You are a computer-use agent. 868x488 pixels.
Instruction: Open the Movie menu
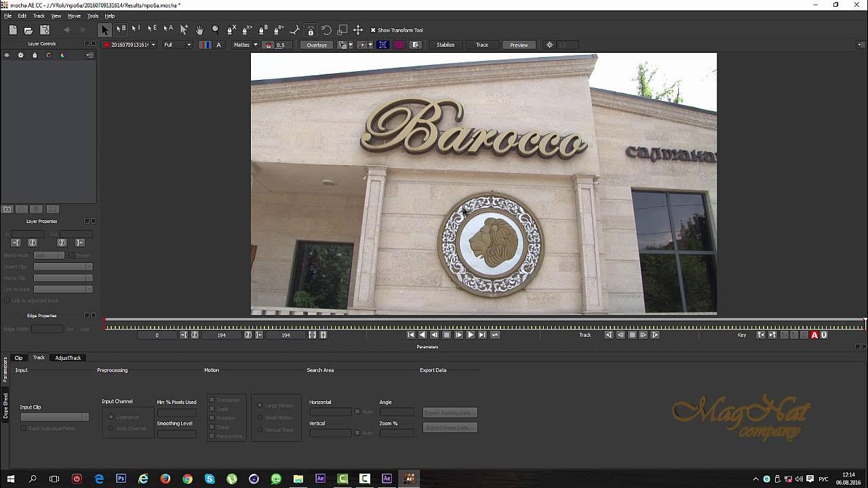(74, 16)
